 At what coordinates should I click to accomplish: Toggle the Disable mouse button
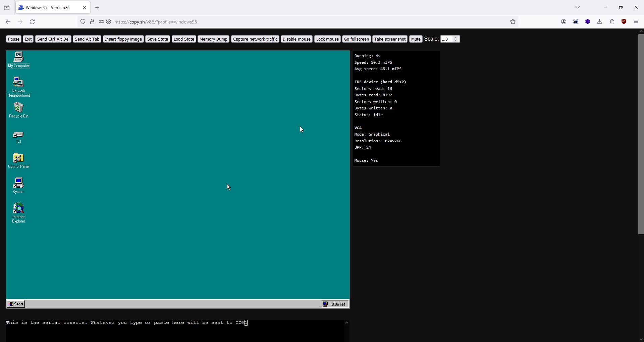[x=297, y=39]
